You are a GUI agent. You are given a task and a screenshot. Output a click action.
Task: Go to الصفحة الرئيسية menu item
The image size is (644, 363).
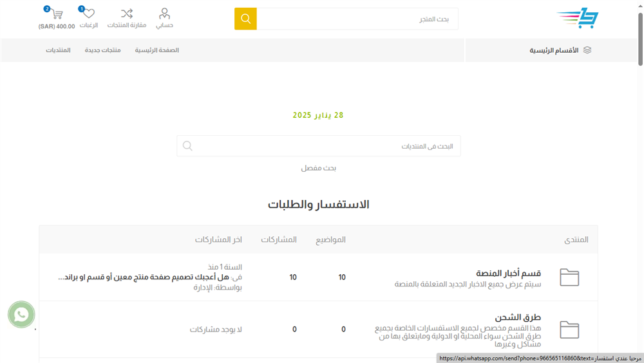point(156,50)
